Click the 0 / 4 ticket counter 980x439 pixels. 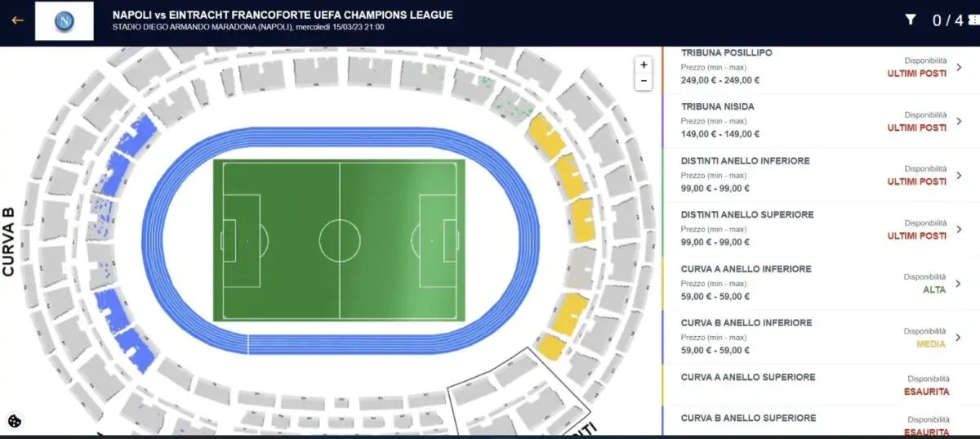[x=947, y=20]
